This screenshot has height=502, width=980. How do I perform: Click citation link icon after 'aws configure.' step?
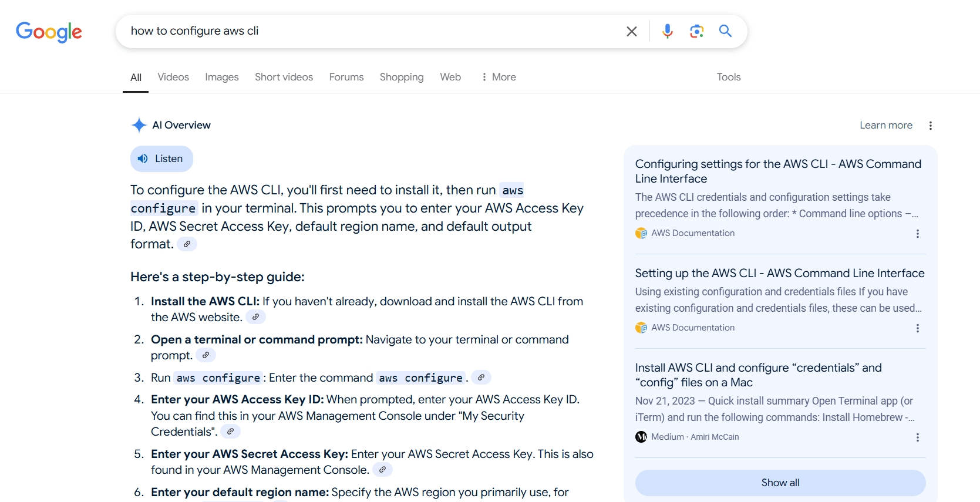point(481,378)
